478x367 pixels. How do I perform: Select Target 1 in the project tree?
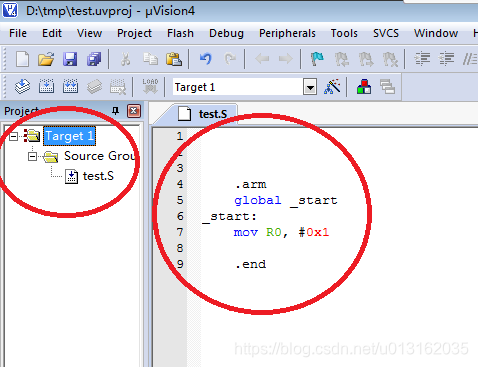69,136
